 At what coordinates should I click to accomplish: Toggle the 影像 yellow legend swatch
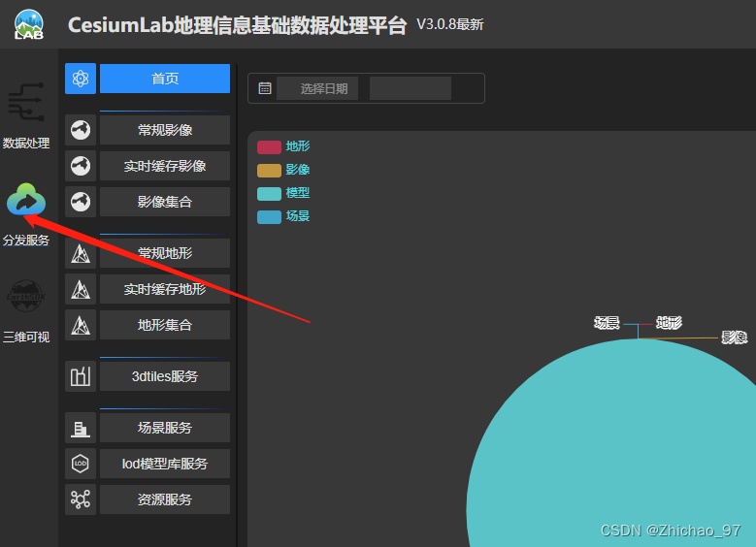pyautogui.click(x=269, y=170)
